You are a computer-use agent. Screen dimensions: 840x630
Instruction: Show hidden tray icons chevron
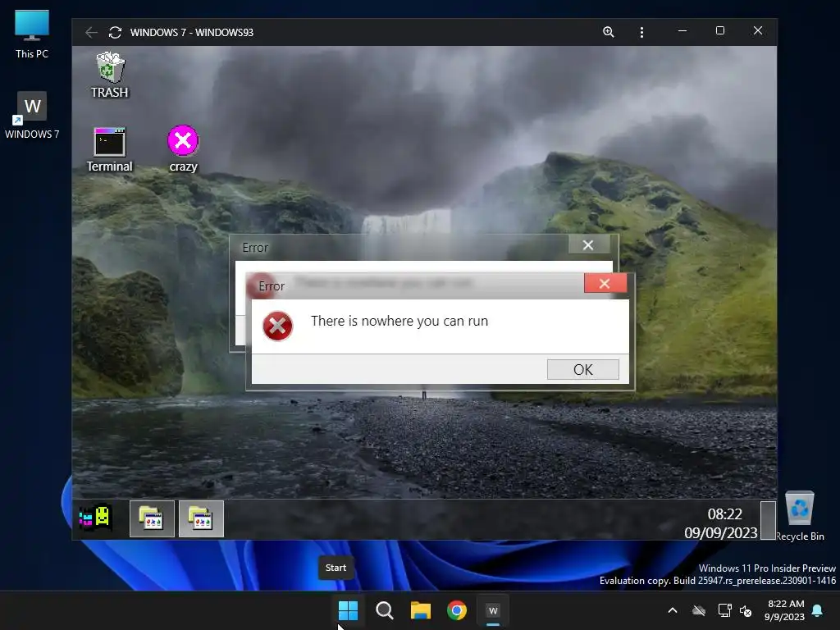(x=673, y=610)
